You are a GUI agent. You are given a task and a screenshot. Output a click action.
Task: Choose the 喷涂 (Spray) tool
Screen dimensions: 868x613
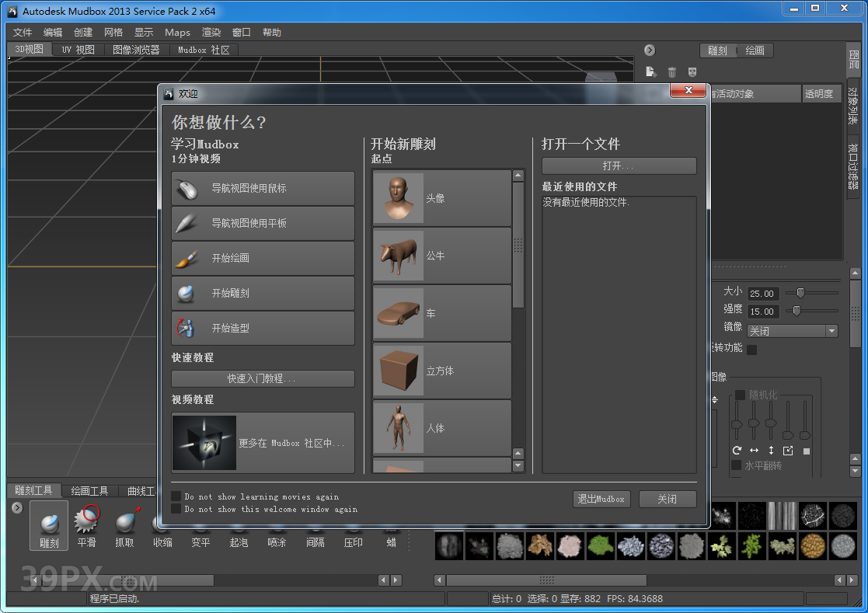pos(277,525)
